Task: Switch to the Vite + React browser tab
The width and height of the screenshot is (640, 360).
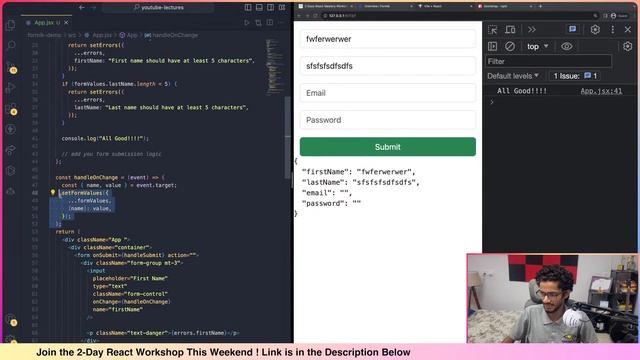Action: pyautogui.click(x=445, y=7)
